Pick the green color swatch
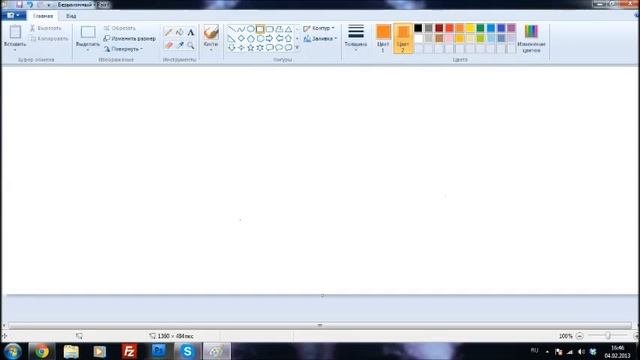 pos(480,28)
